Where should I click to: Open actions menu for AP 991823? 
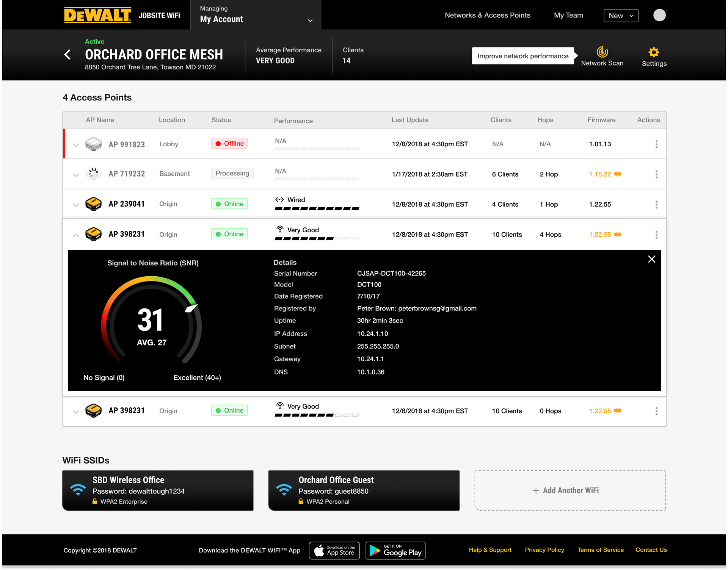click(x=656, y=144)
